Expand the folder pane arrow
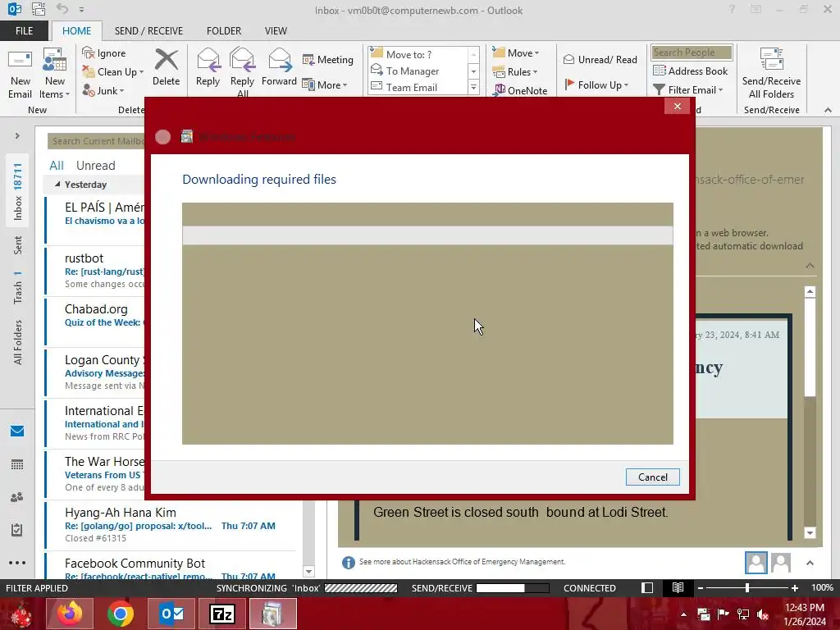 pos(17,136)
